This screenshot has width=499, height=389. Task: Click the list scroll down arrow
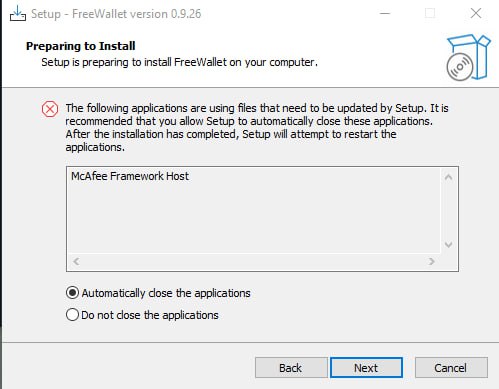tap(449, 245)
